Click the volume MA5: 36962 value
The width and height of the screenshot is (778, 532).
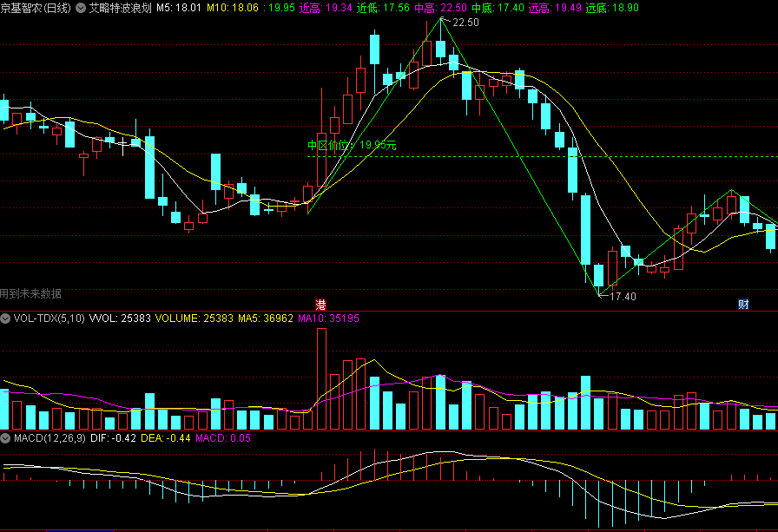point(266,319)
